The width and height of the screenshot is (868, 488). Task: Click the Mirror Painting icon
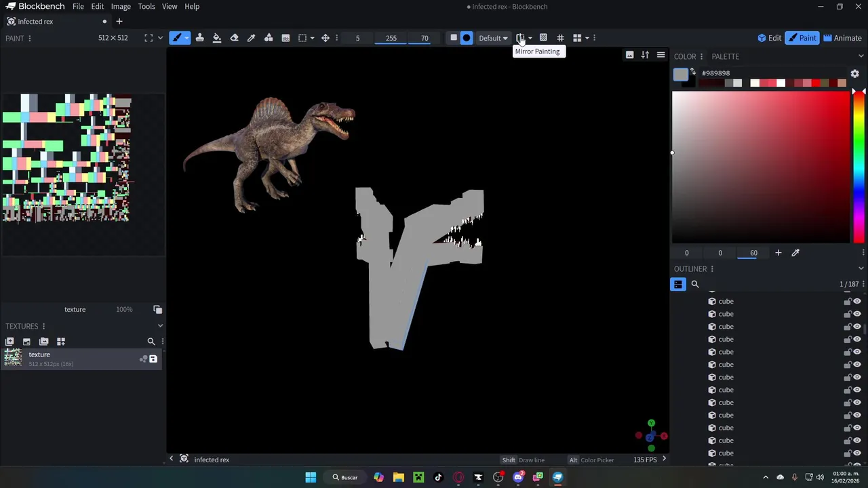tap(519, 38)
